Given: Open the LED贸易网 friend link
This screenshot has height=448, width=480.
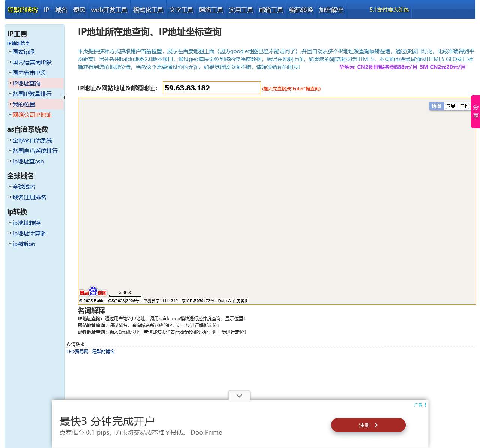Looking at the screenshot, I should pos(77,351).
